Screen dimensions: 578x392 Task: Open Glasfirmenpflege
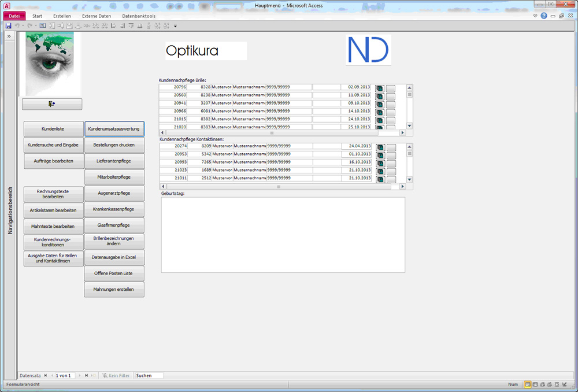[x=114, y=225]
